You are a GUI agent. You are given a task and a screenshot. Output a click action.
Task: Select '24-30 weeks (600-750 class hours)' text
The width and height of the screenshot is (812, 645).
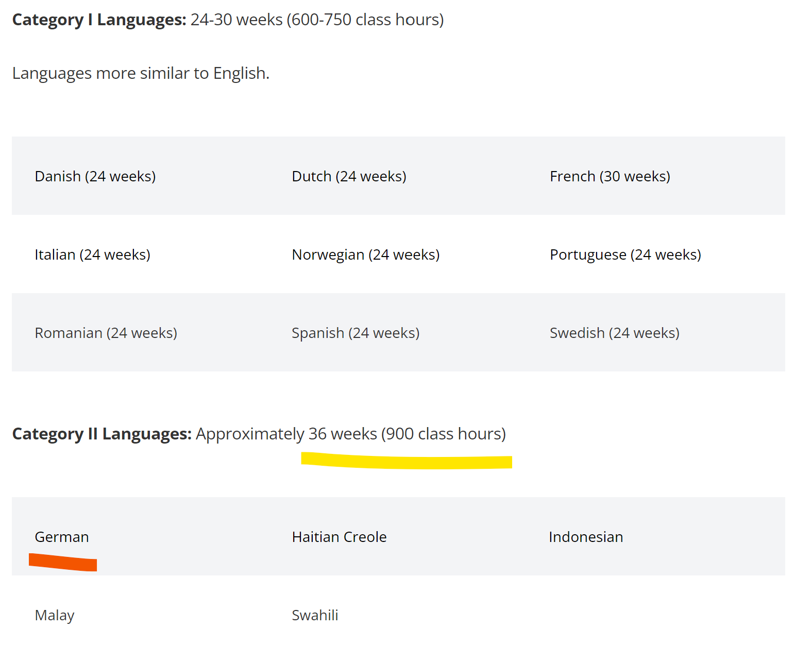click(x=317, y=20)
